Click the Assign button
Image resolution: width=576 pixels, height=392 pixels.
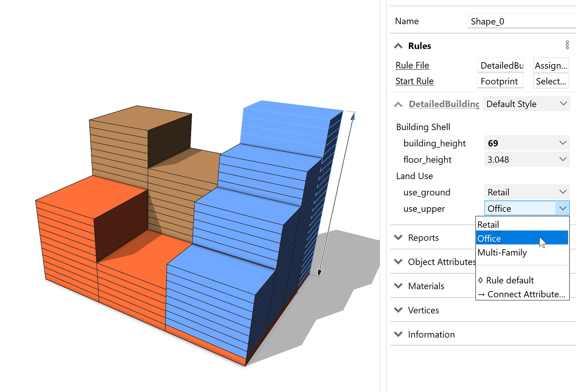[551, 65]
